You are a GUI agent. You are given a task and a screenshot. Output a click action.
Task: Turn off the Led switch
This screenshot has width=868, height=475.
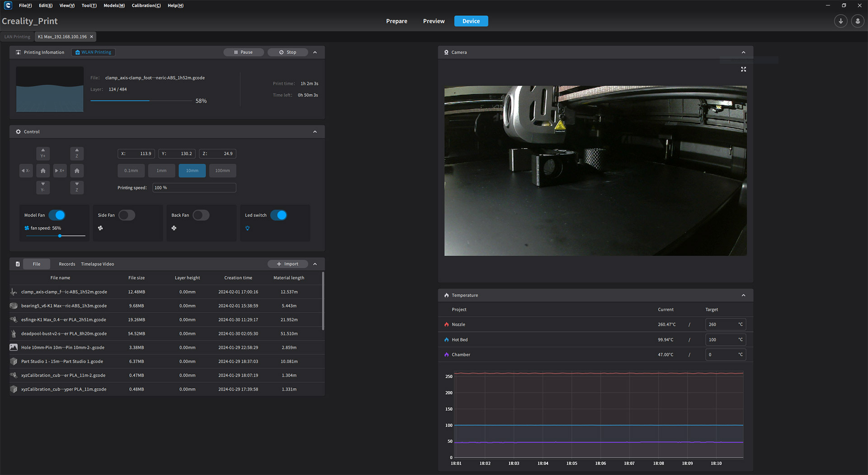tap(278, 215)
